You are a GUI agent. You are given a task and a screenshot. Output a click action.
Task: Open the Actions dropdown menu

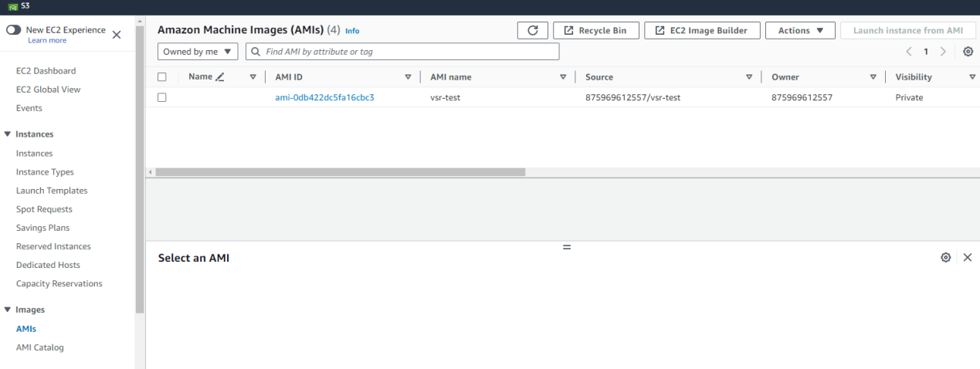click(x=800, y=30)
